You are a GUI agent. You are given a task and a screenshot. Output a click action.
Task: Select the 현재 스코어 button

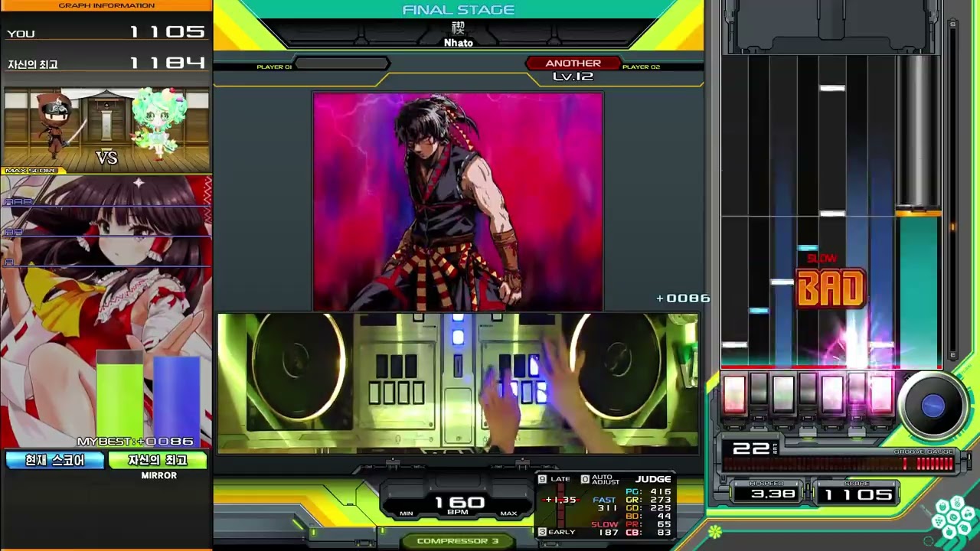pyautogui.click(x=54, y=460)
